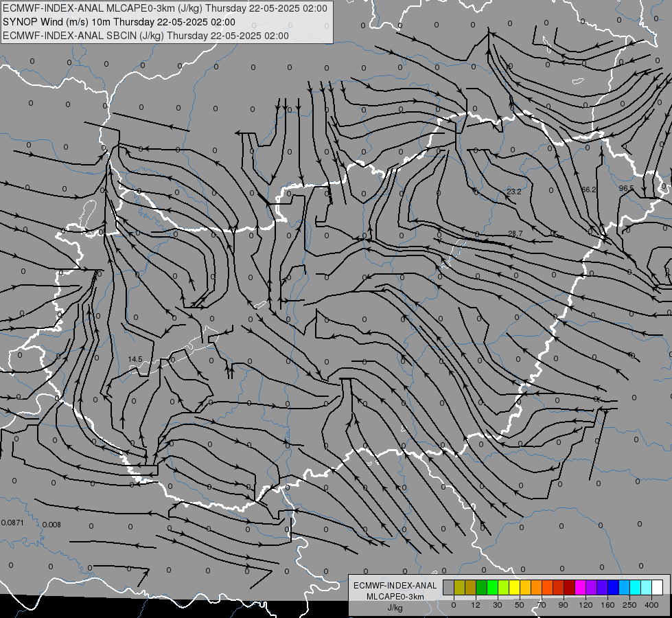The image size is (672, 618).
Task: Click the legend tick label 120
Action: tap(586, 605)
